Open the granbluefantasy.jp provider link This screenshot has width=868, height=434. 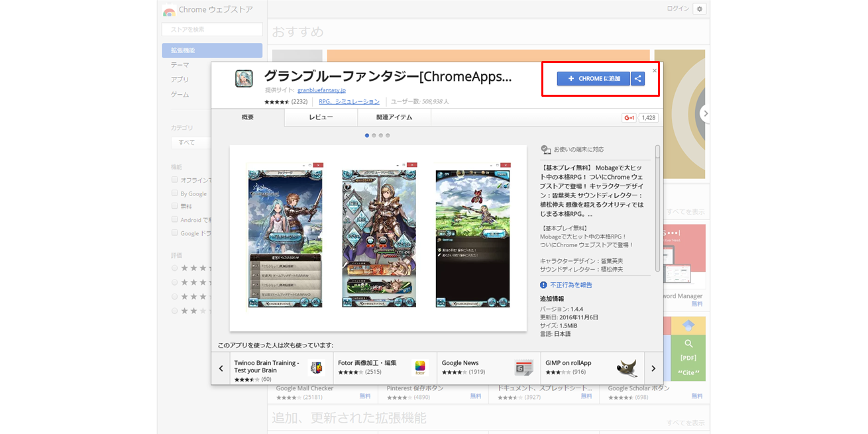[321, 90]
